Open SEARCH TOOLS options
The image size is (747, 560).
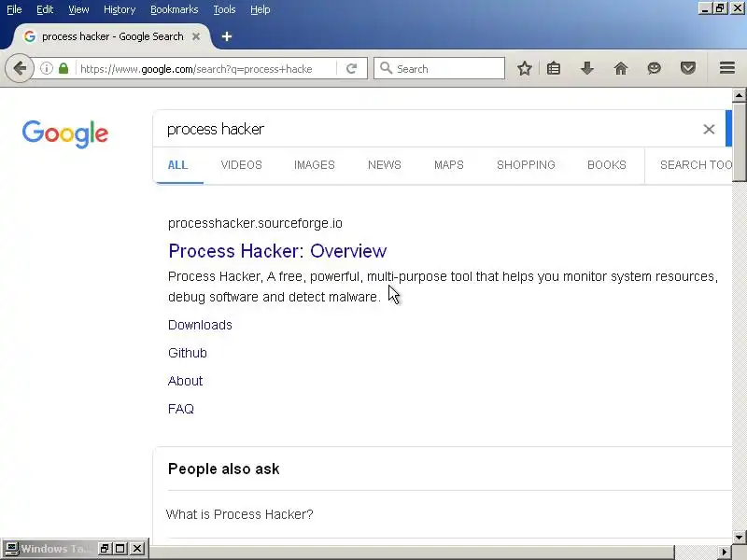(696, 165)
